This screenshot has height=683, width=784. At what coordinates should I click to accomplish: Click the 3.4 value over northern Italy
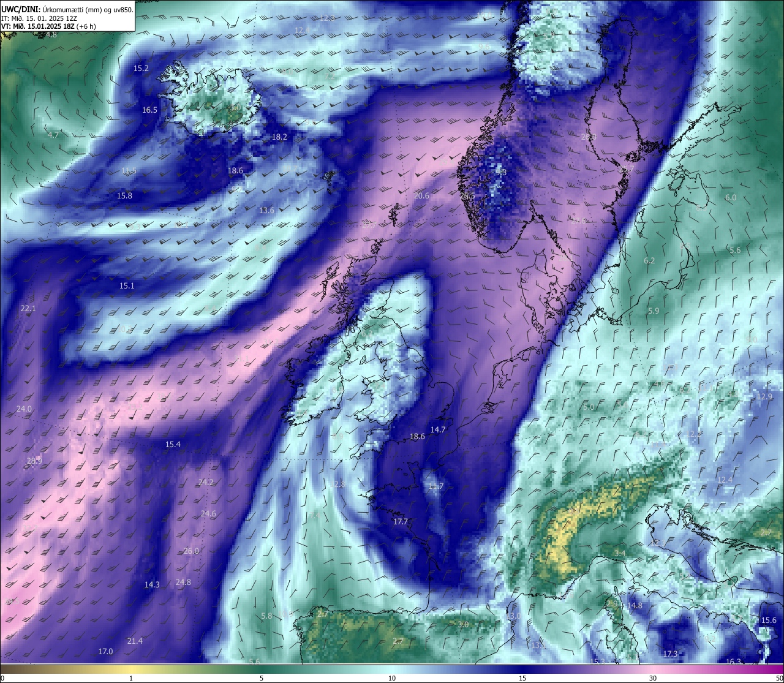[x=620, y=554]
